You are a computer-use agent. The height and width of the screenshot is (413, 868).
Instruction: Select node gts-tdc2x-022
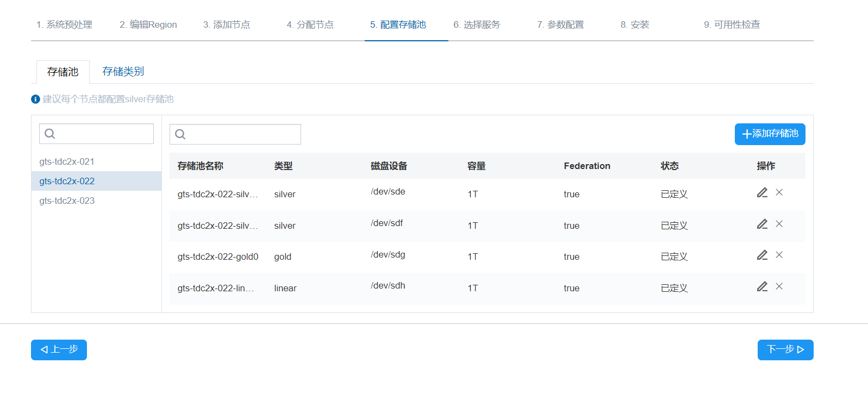(97, 181)
